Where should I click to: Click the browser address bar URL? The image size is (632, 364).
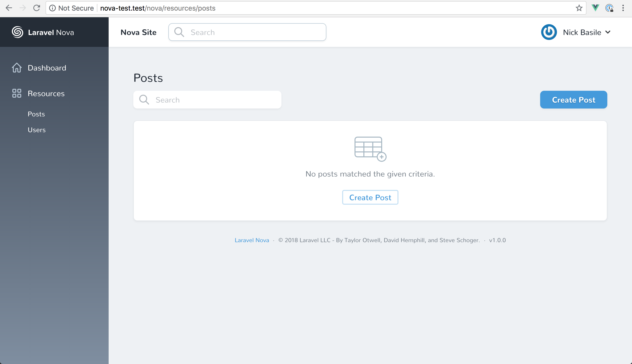point(158,8)
